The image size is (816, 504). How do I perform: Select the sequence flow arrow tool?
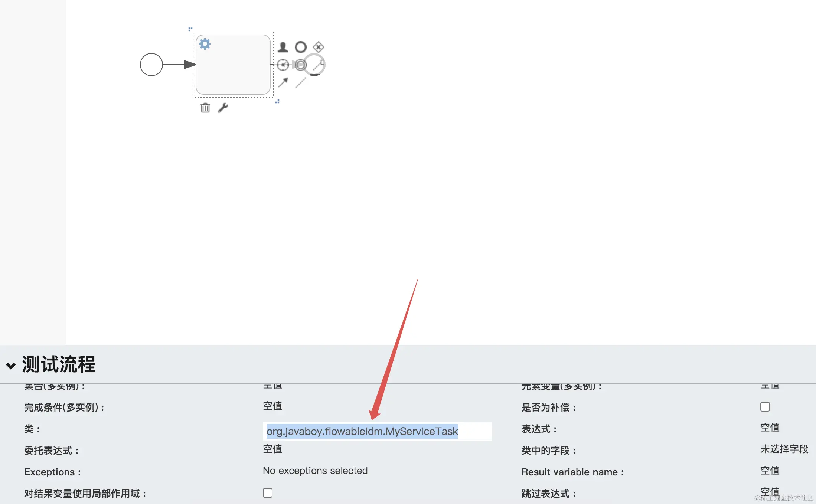[x=283, y=82]
